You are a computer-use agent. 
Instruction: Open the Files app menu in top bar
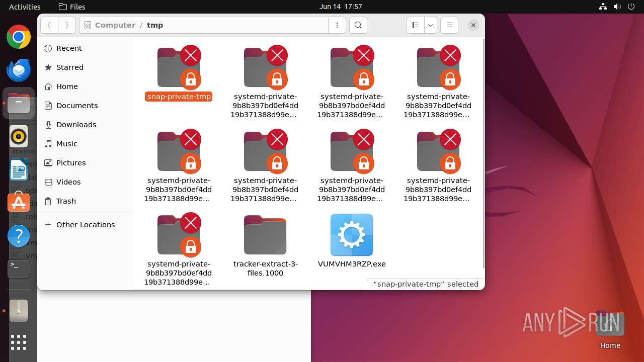(72, 7)
